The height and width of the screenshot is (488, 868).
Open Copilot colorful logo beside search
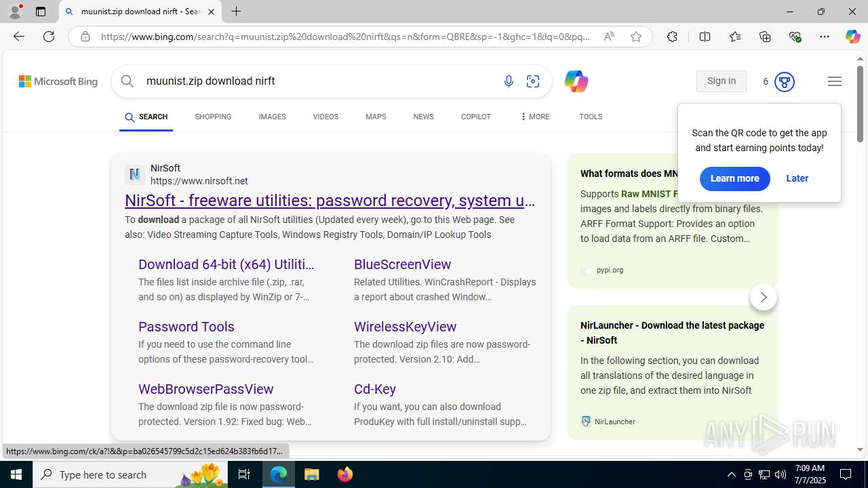click(576, 81)
